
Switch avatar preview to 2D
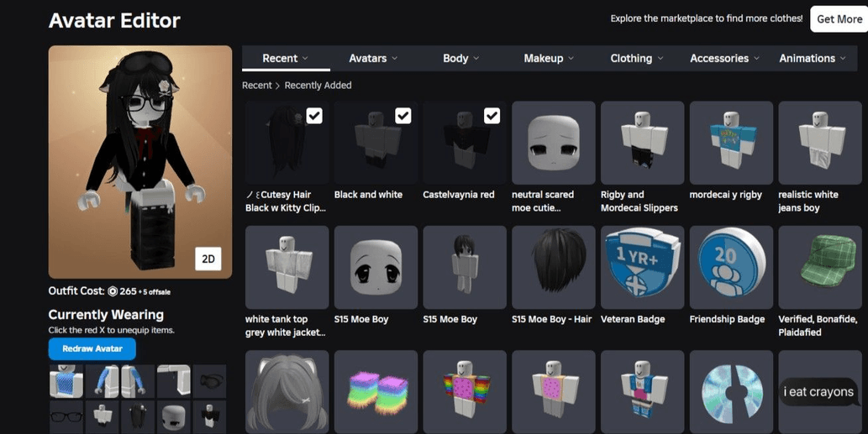(x=208, y=259)
